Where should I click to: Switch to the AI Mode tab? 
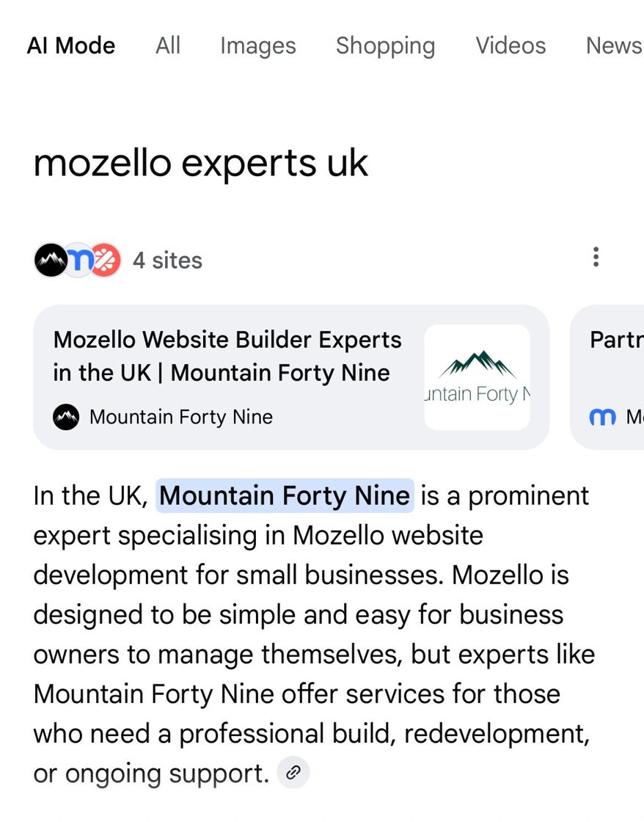point(70,46)
